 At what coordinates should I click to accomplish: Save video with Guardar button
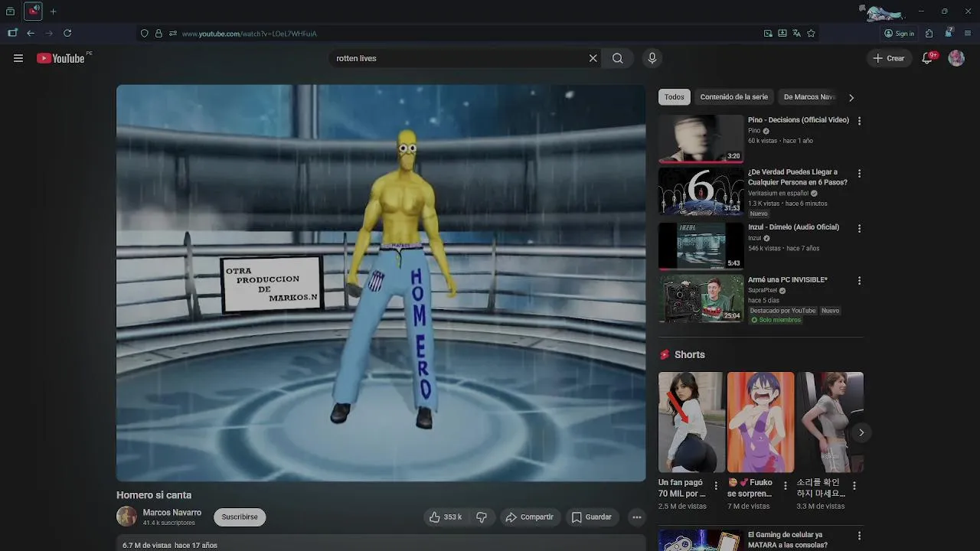point(592,517)
